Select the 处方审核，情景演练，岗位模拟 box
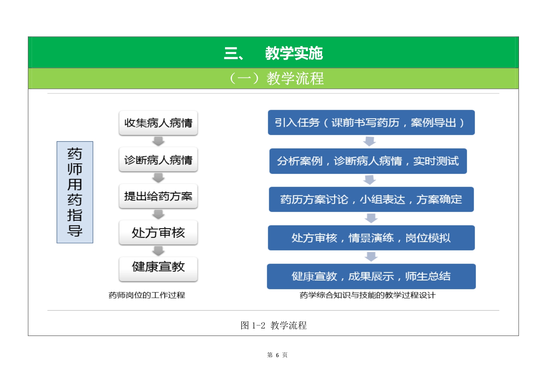Screen dimensions: 554x392 [x=371, y=238]
